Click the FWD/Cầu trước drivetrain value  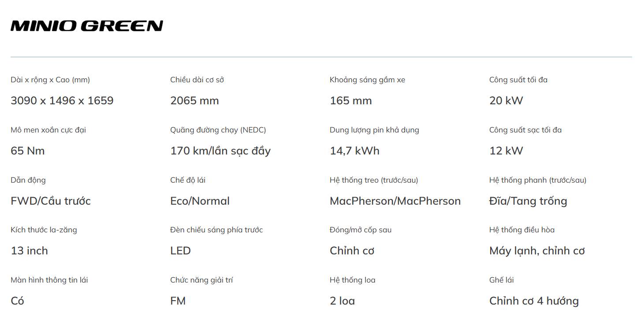click(51, 201)
